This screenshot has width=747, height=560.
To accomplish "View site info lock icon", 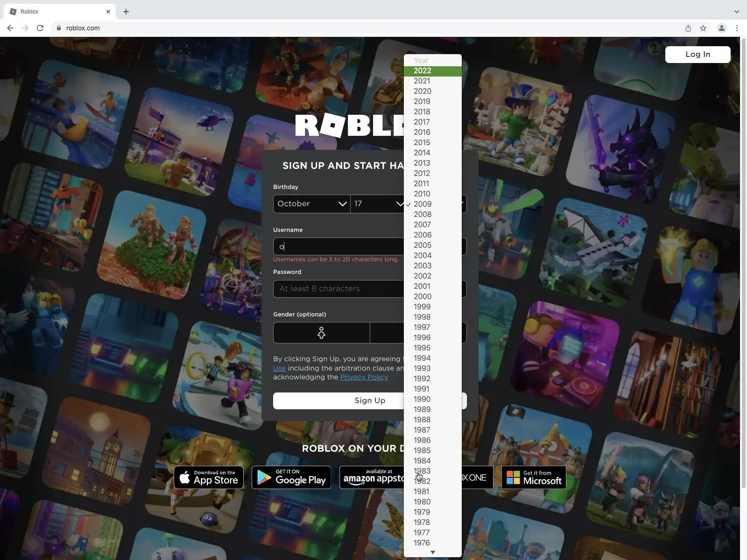I will pyautogui.click(x=58, y=28).
